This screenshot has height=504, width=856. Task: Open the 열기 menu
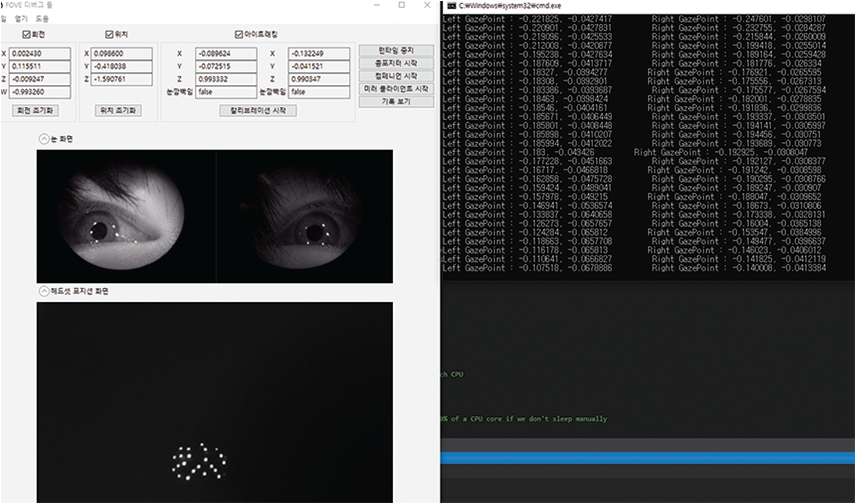[22, 19]
